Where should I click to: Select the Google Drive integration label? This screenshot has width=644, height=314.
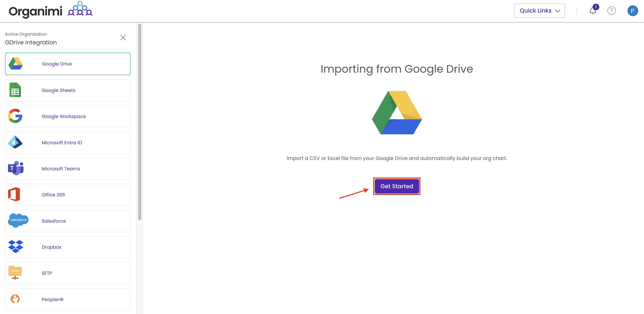point(57,64)
